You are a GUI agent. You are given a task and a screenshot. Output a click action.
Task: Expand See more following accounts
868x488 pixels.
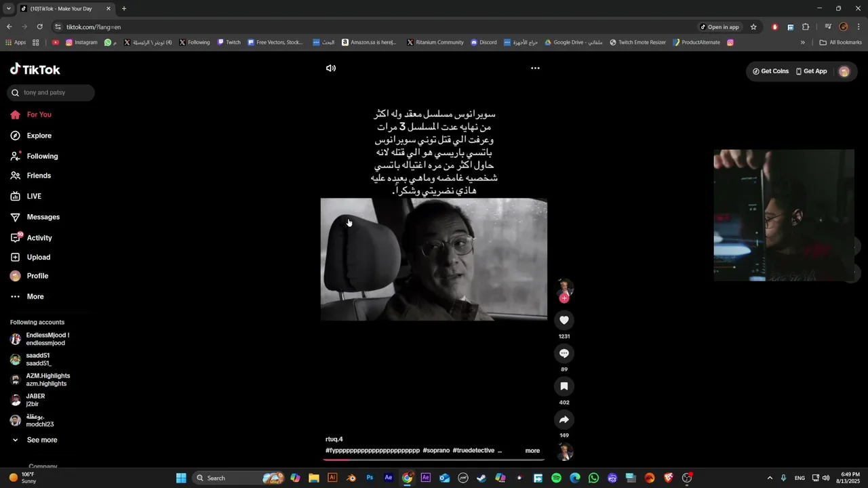(41, 440)
